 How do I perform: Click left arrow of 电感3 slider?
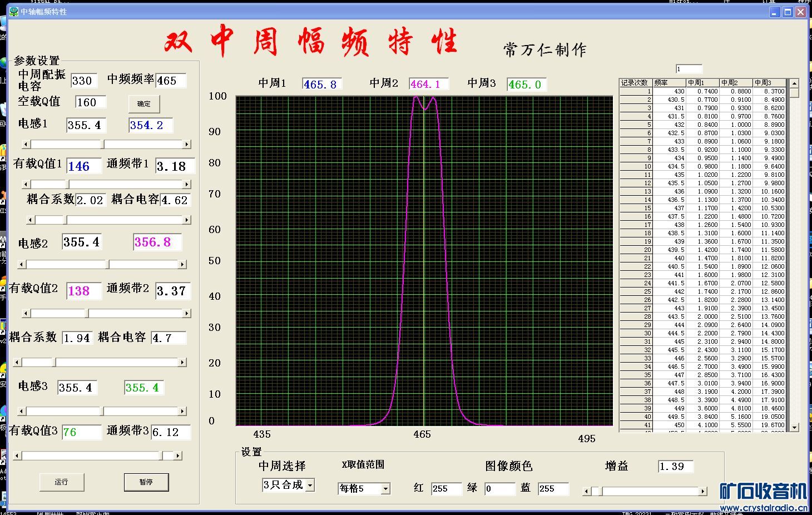pyautogui.click(x=22, y=412)
